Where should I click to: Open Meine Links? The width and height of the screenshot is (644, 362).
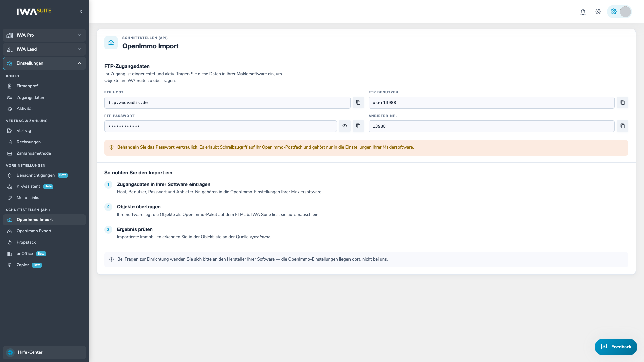[x=44, y=198]
